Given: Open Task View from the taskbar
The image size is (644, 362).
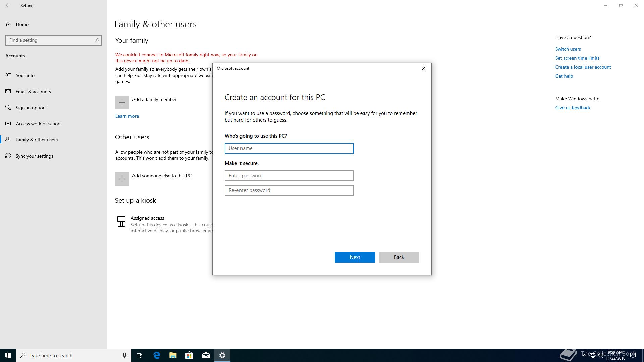Looking at the screenshot, I should pyautogui.click(x=140, y=355).
